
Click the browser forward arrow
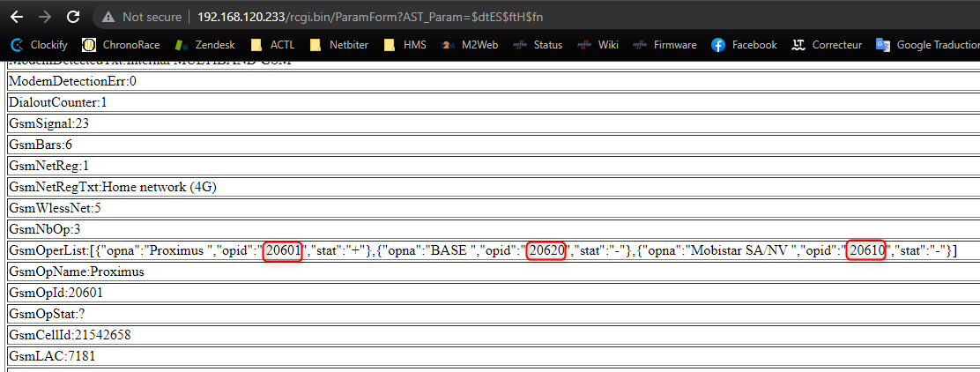click(x=44, y=17)
